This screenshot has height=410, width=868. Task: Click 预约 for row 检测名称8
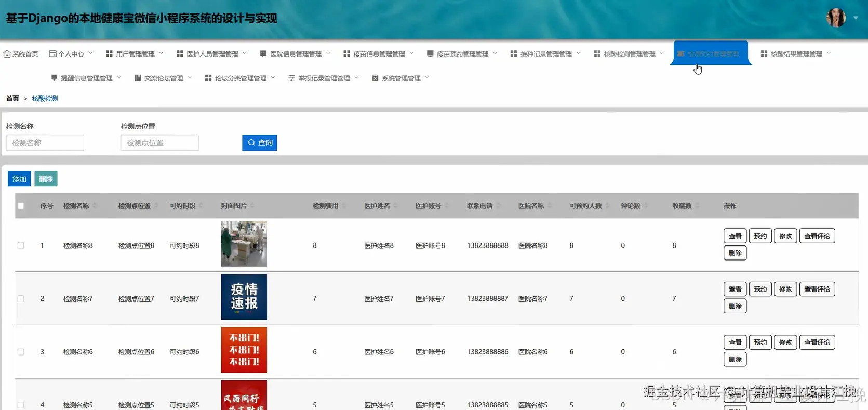[760, 236]
